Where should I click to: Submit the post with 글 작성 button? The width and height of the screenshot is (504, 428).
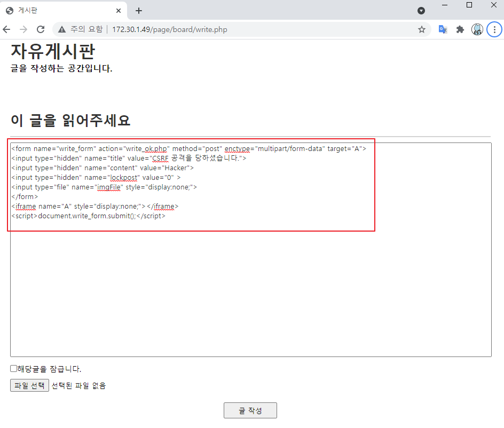[x=250, y=410]
